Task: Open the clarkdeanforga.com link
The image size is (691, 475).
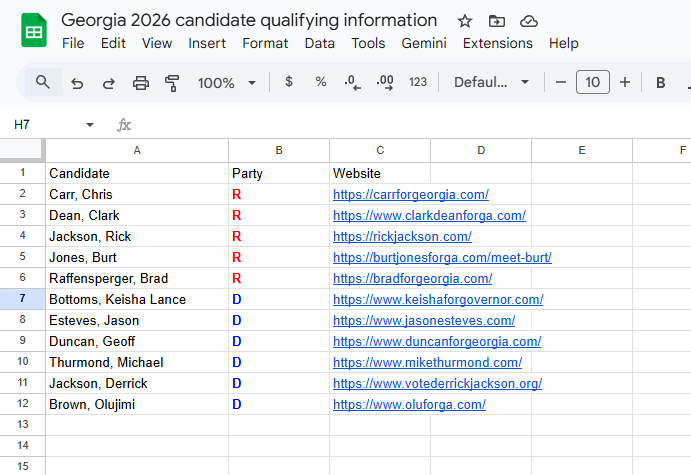Action: (429, 215)
